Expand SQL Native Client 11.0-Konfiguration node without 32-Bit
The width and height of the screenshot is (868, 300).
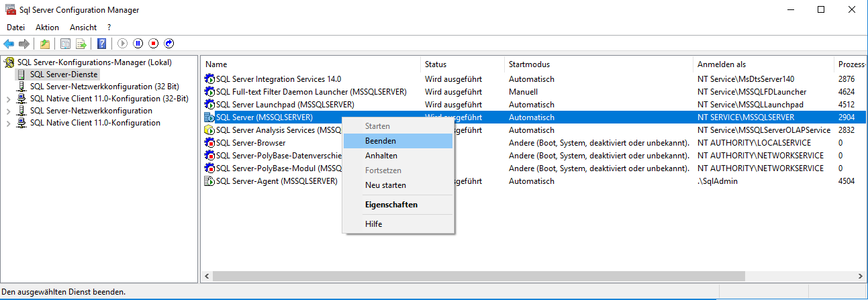coord(8,123)
